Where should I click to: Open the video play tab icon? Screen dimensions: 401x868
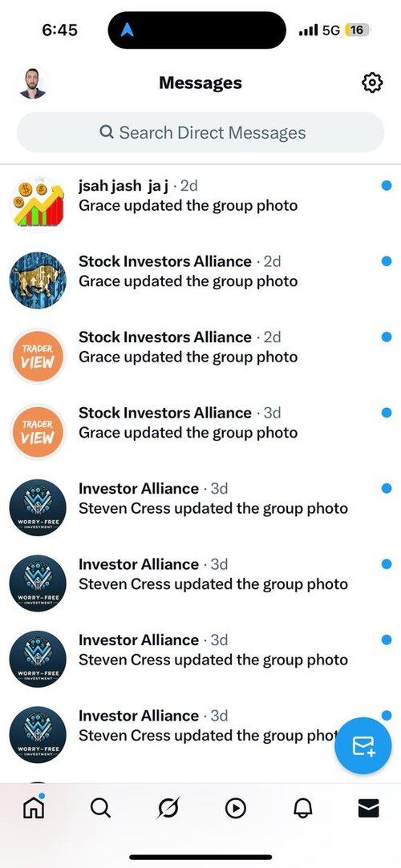236,809
